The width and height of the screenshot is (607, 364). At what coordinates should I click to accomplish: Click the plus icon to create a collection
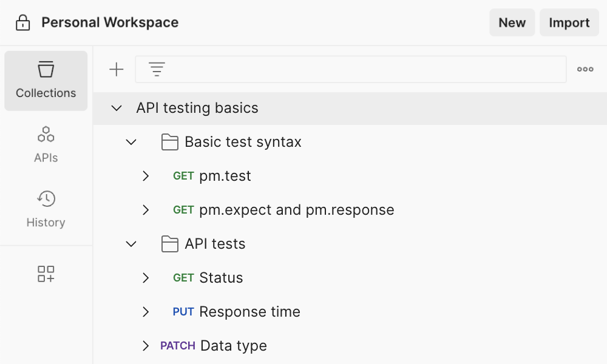click(116, 70)
